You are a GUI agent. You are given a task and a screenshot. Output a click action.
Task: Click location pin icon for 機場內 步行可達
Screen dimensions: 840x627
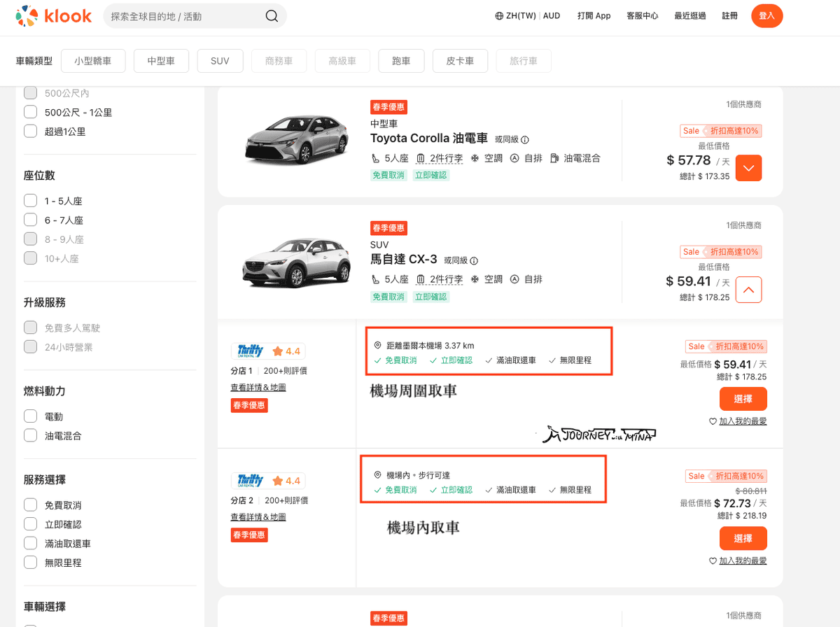378,475
